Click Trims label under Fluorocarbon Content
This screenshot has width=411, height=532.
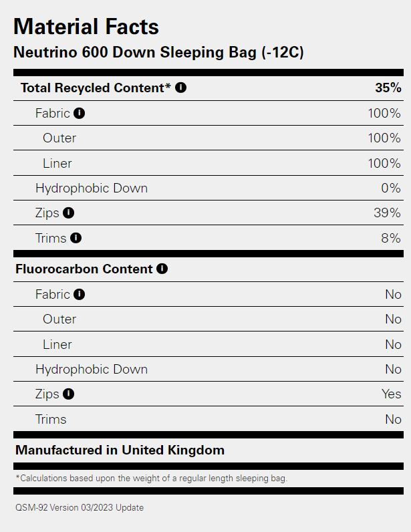(51, 420)
